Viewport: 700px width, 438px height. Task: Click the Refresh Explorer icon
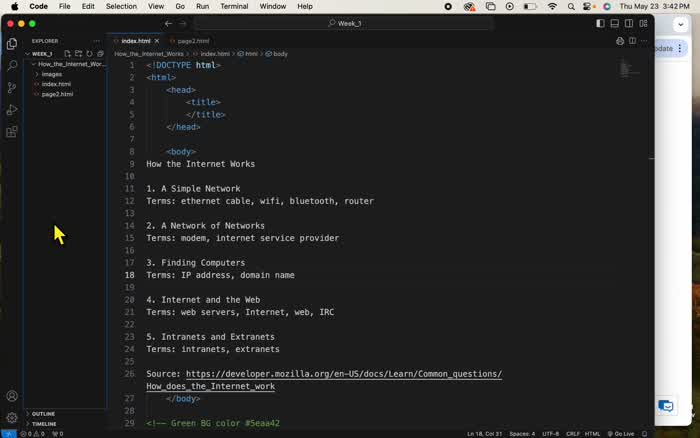(89, 54)
